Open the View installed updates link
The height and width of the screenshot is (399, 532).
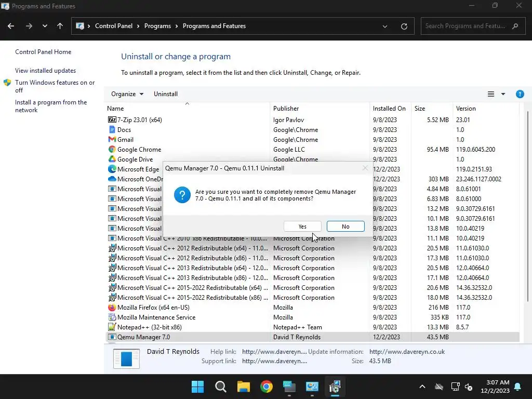(x=46, y=71)
